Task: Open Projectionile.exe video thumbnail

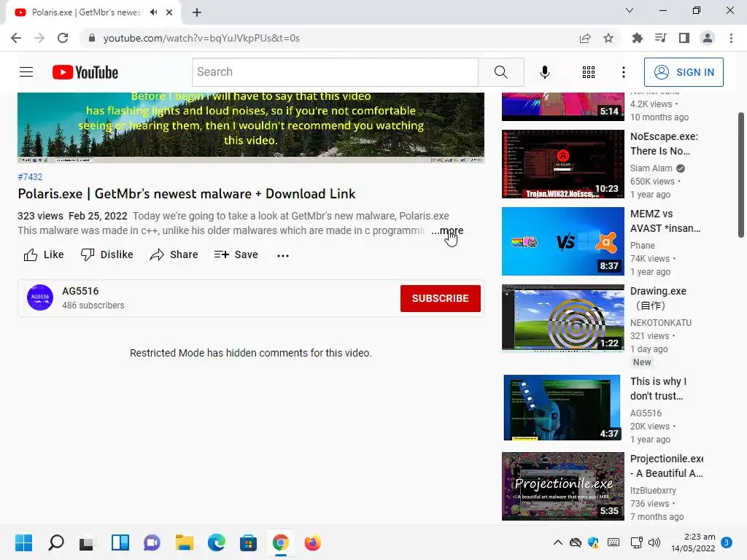Action: [x=562, y=486]
